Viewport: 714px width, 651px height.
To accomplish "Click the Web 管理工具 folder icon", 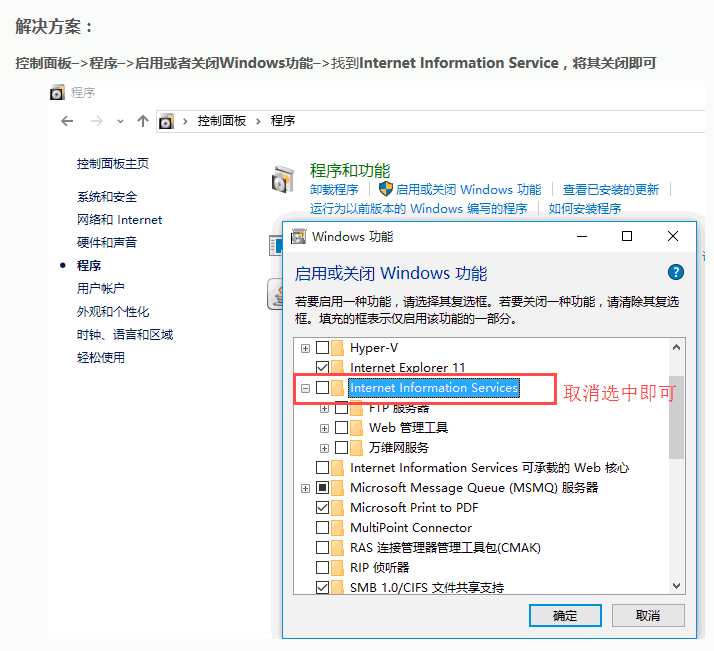I will point(356,427).
